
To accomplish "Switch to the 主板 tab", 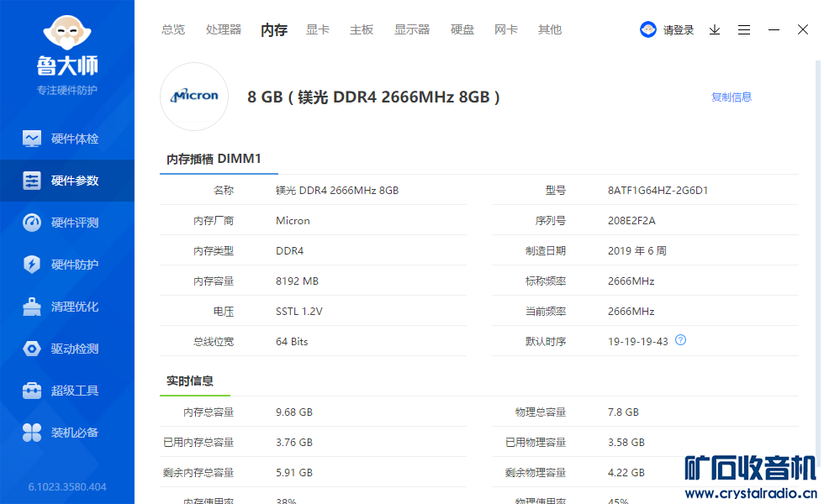I will click(362, 30).
